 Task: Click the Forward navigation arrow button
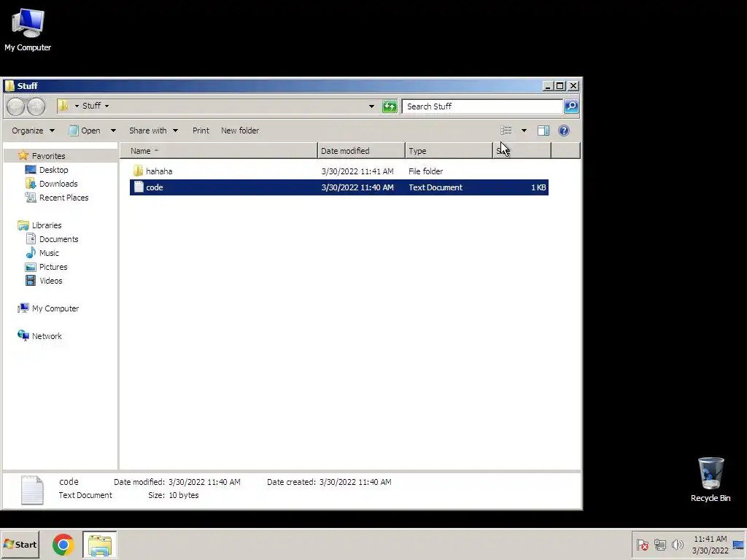point(36,106)
